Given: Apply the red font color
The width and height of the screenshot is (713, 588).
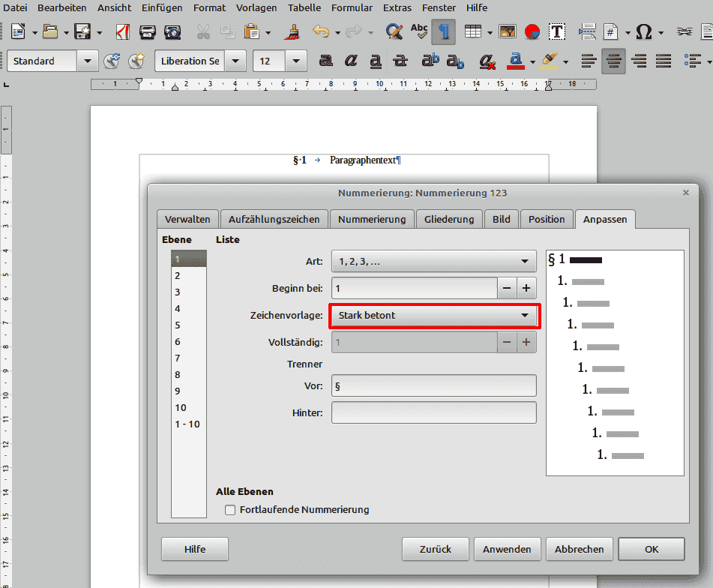Looking at the screenshot, I should point(515,61).
